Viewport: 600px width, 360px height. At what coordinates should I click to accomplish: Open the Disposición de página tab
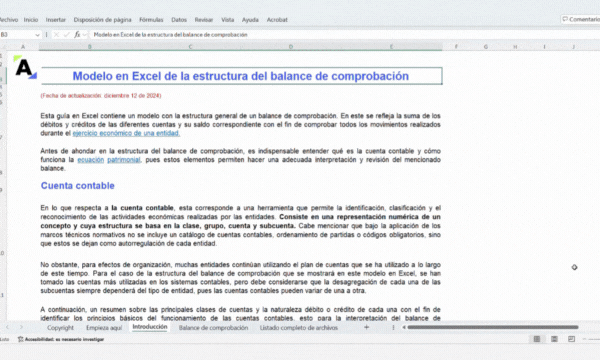pos(102,20)
